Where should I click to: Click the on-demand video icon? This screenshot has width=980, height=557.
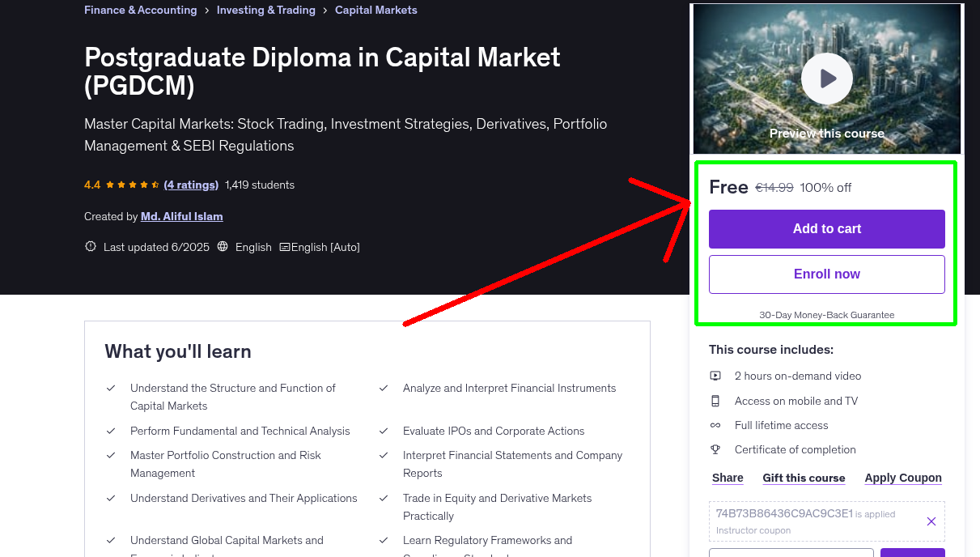(715, 376)
